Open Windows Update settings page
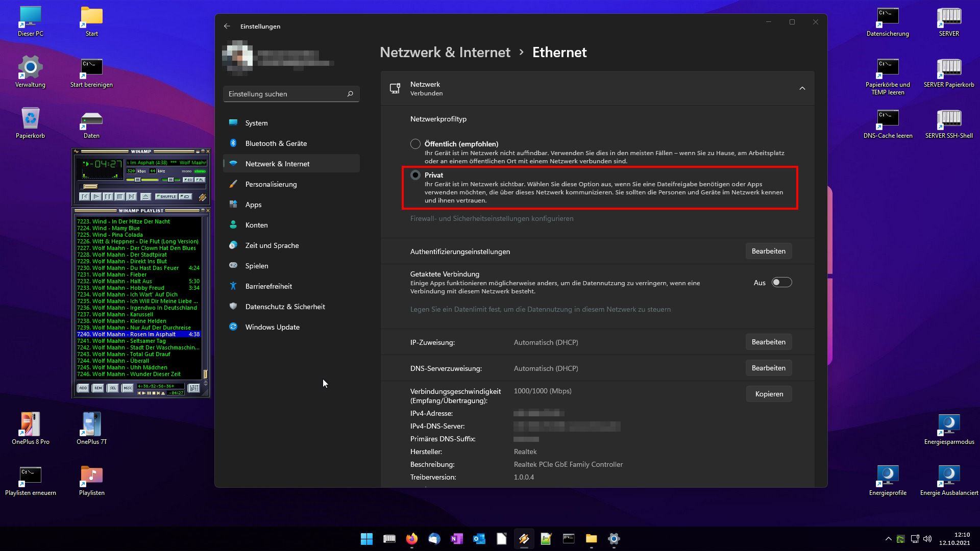 click(272, 327)
